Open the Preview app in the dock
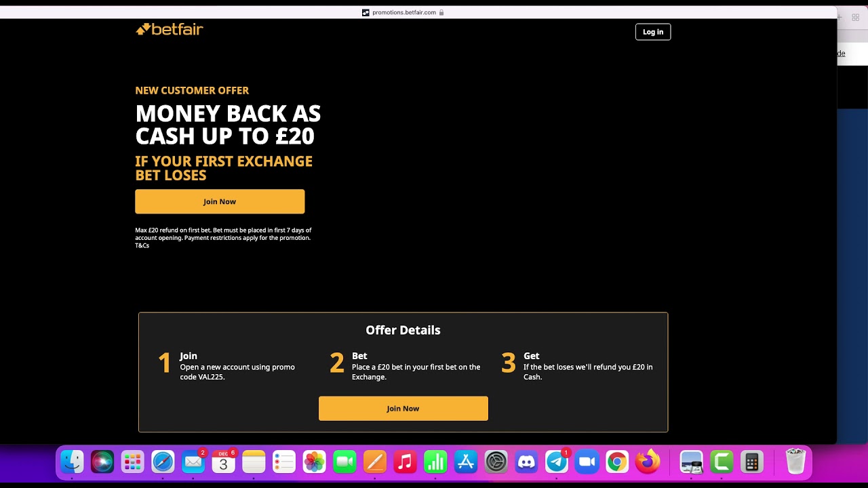868x488 pixels. coord(691,462)
